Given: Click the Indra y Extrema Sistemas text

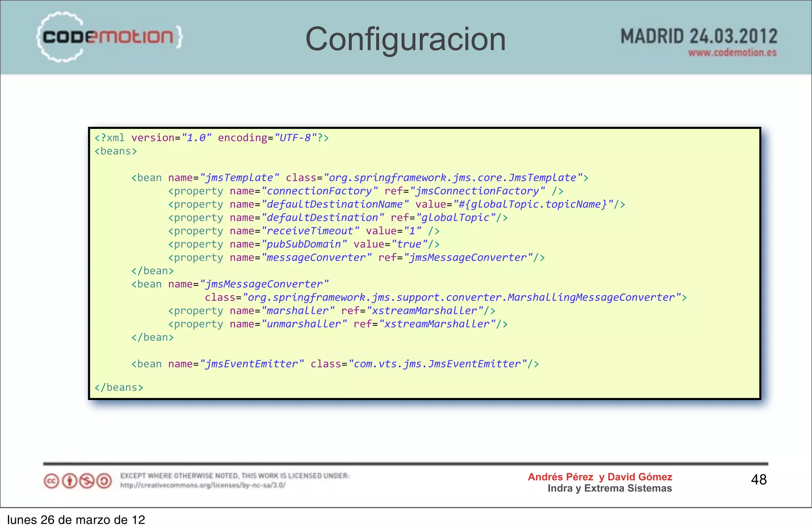Looking at the screenshot, I should point(610,488).
